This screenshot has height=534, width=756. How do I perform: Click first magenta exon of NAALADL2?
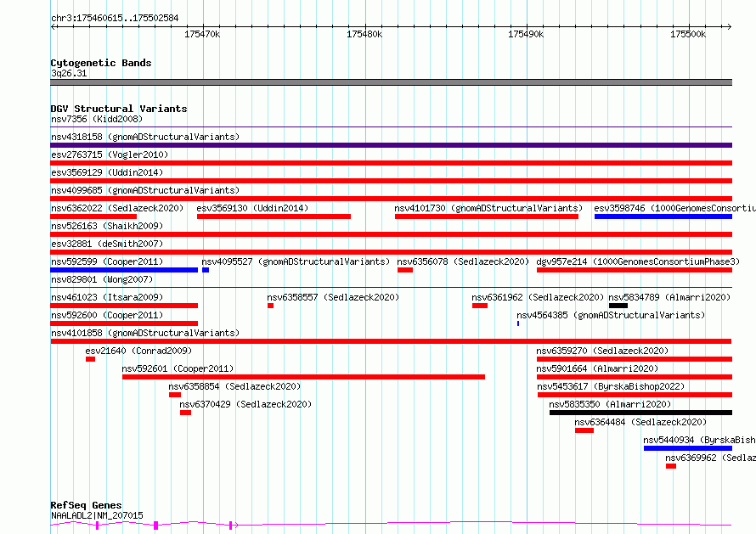tap(98, 526)
